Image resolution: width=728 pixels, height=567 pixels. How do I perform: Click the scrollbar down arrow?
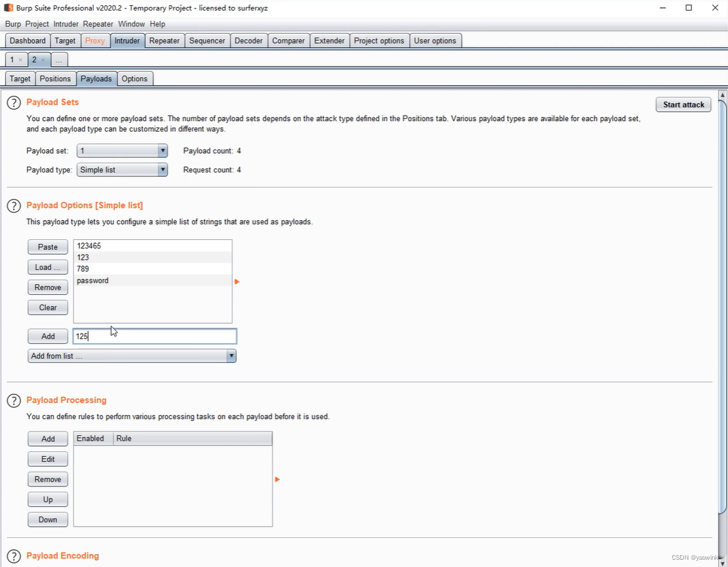723,563
